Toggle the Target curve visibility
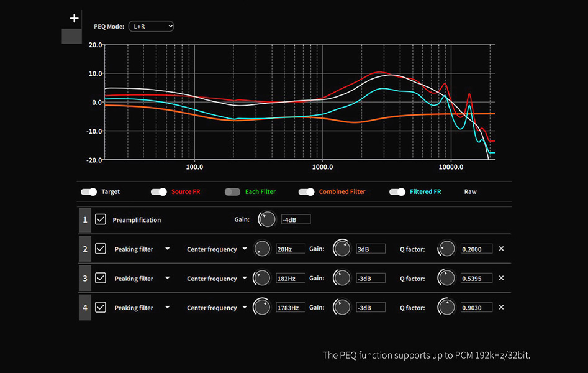 [x=89, y=191]
